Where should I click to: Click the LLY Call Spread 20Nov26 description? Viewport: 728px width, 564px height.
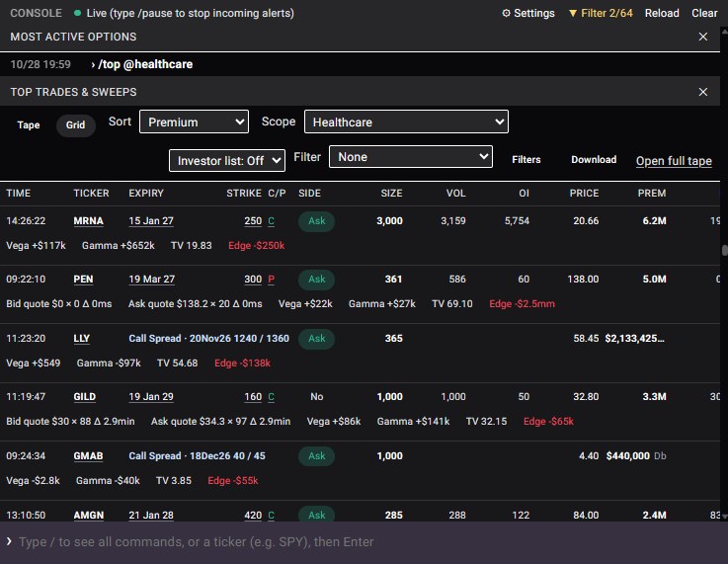209,339
